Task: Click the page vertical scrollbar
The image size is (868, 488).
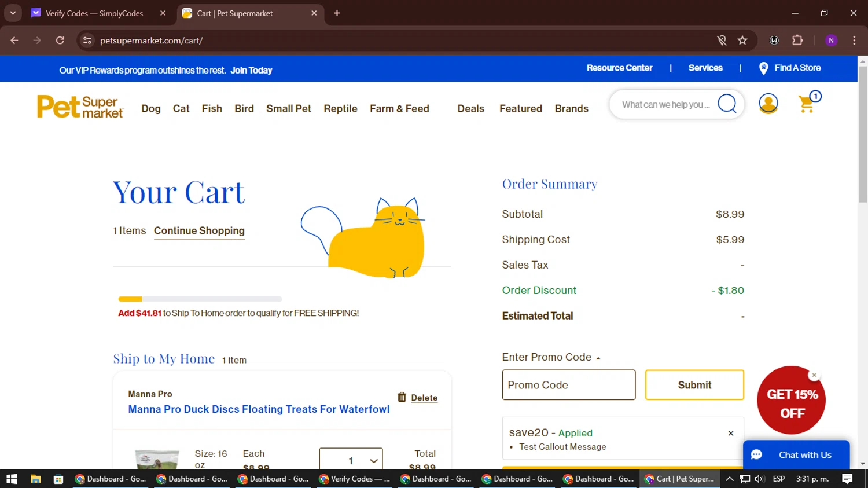Action: (x=863, y=134)
